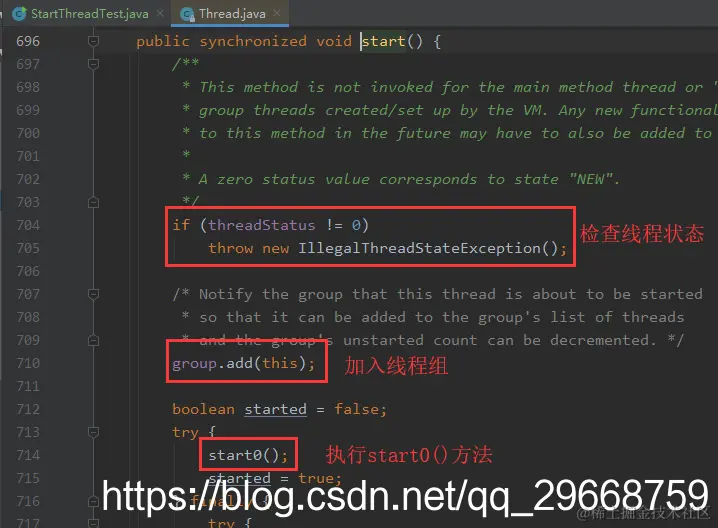Click the 'start' method name on line 696
This screenshot has height=528, width=718.
point(384,41)
